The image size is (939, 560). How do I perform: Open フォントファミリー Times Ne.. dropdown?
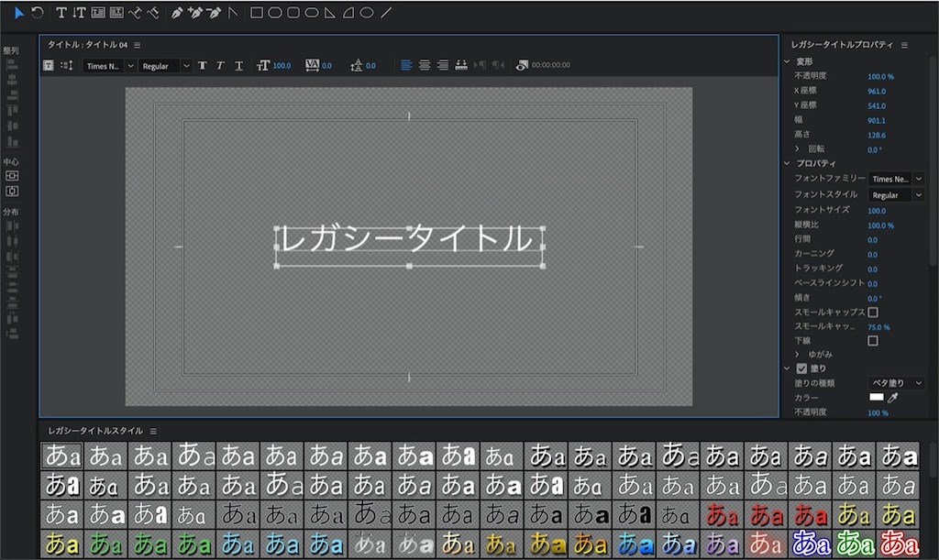tap(897, 179)
